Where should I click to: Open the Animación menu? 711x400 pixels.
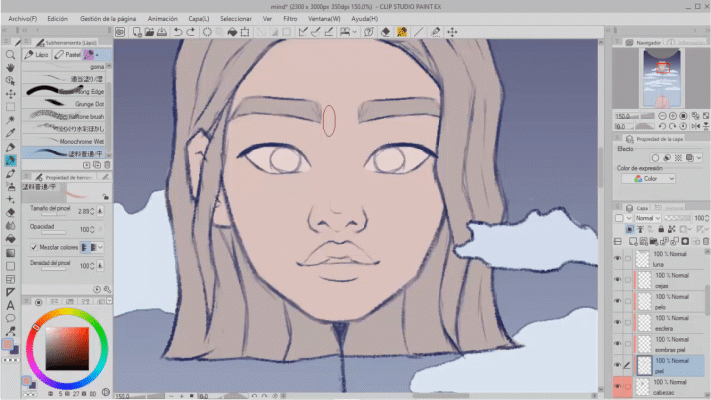[162, 18]
